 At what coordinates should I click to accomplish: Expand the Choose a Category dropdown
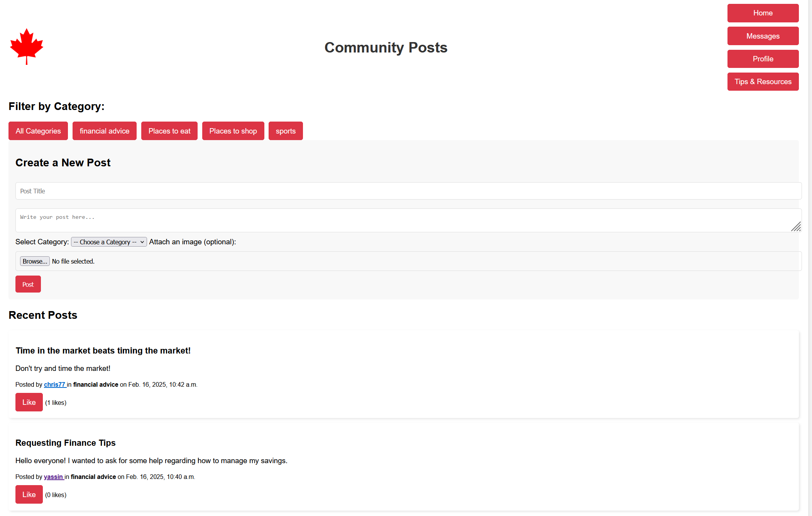(109, 242)
